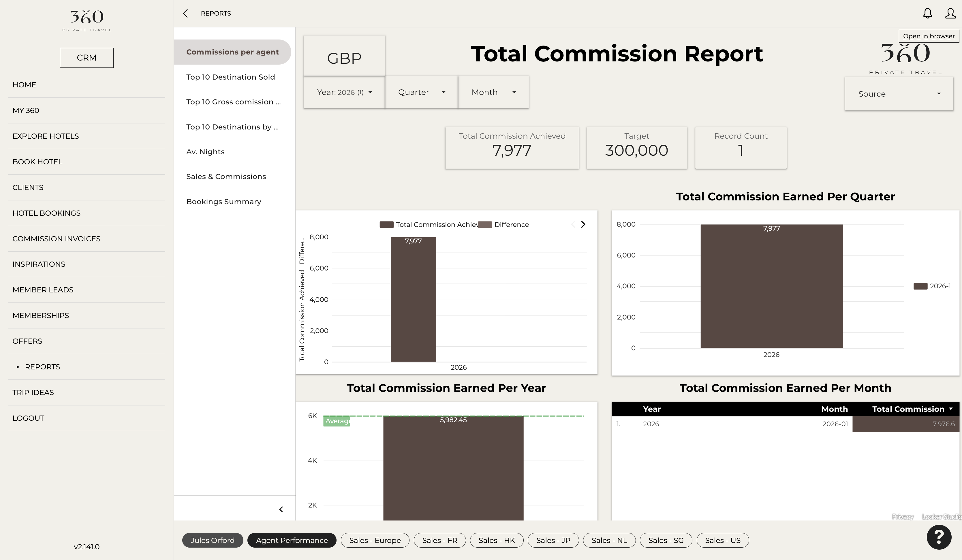Click the 2026-1 legend color swatch
Screen dimensions: 962x560
920,286
